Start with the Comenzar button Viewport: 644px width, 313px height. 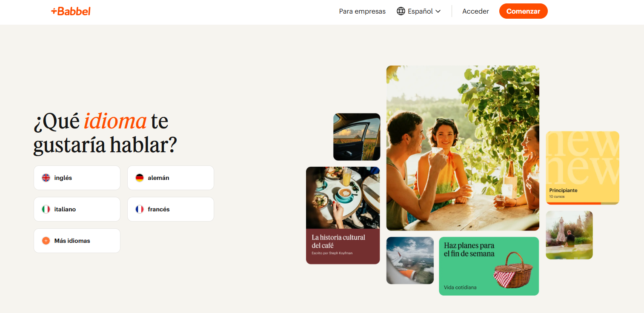pos(523,11)
